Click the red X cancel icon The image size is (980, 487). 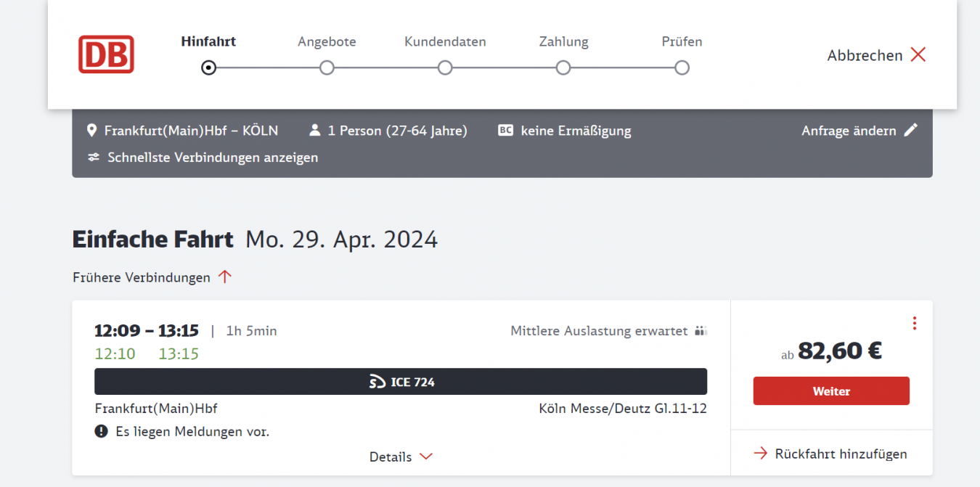(918, 55)
